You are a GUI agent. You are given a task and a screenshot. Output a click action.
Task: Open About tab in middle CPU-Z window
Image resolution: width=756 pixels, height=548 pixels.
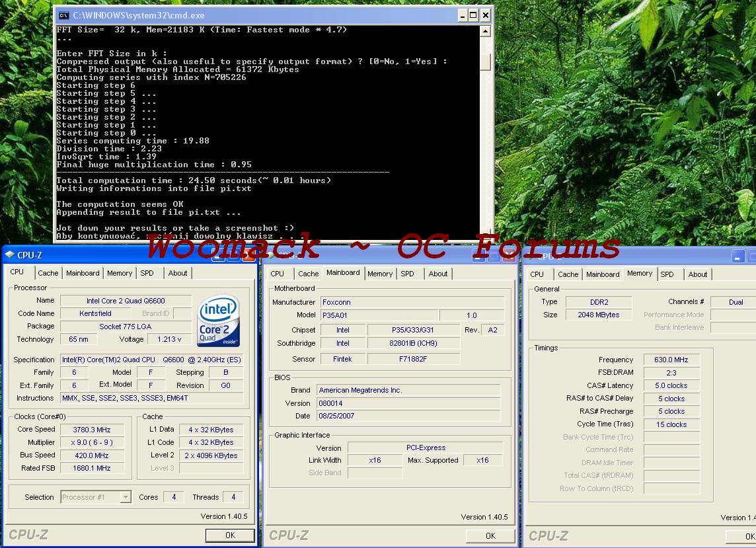pyautogui.click(x=437, y=274)
